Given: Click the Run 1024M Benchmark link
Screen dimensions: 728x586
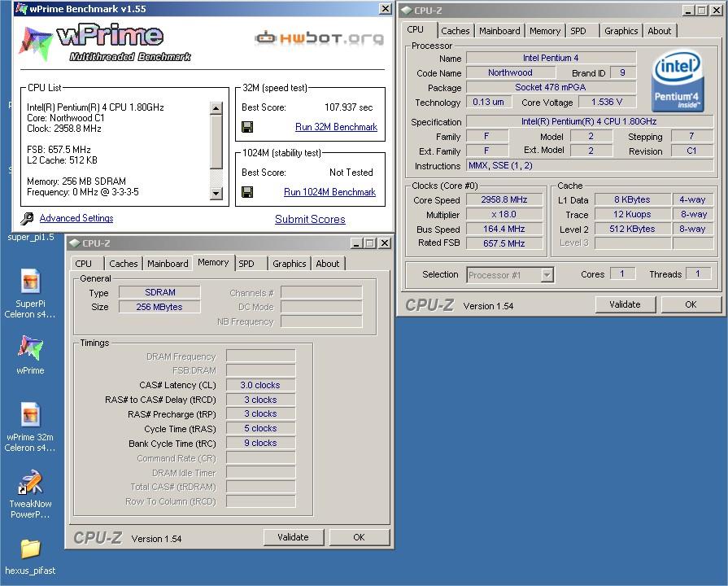Looking at the screenshot, I should click(x=329, y=192).
